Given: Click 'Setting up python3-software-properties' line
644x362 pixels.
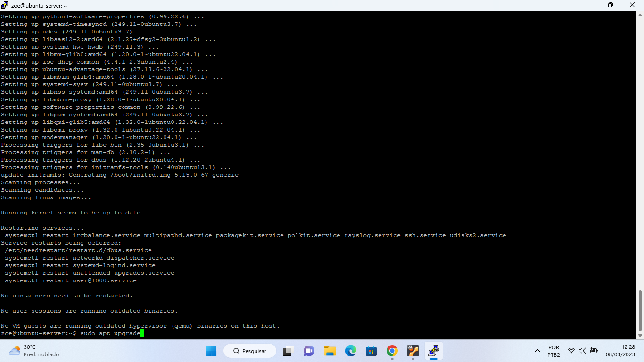Looking at the screenshot, I should point(103,16).
